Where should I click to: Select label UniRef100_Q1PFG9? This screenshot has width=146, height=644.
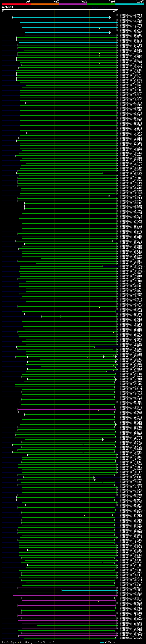pos(131,334)
